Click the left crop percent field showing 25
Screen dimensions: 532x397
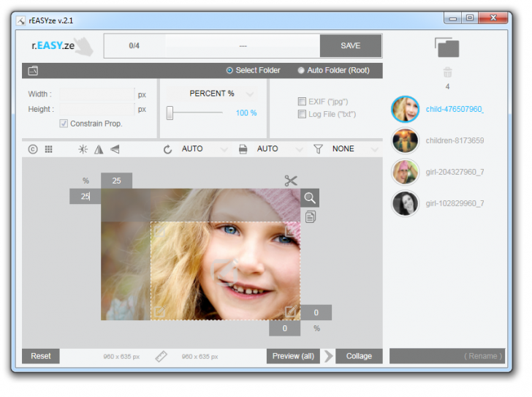point(85,197)
